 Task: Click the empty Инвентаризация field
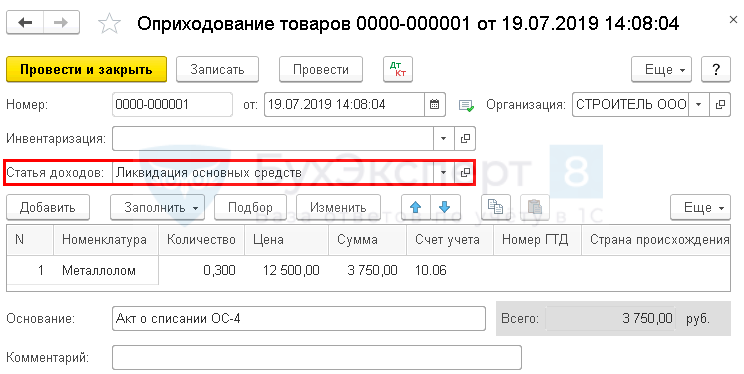pyautogui.click(x=273, y=139)
